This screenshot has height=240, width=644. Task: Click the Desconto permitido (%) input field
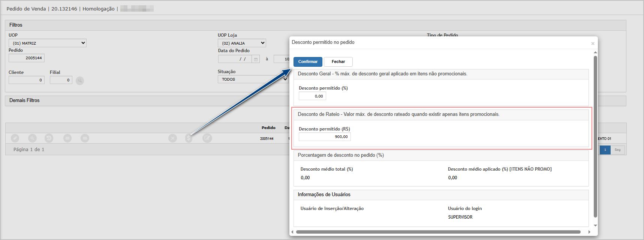[x=312, y=96]
